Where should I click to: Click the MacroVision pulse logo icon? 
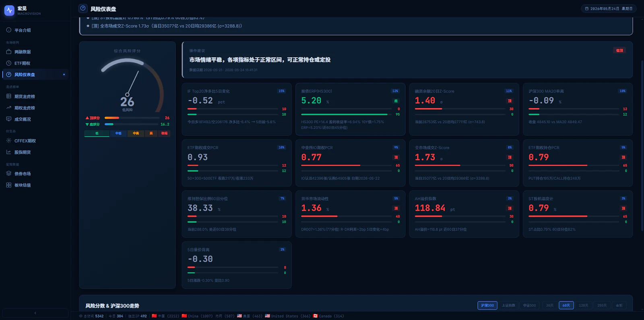(9, 10)
